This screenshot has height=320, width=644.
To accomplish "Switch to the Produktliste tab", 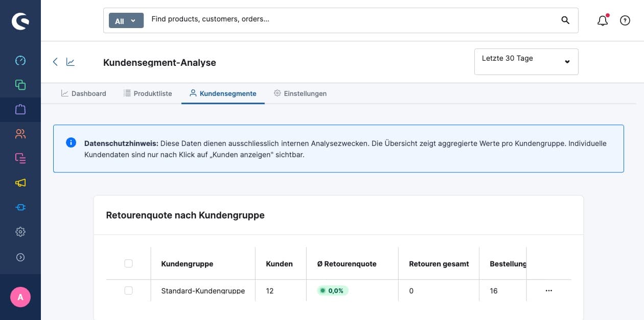I will [x=148, y=93].
